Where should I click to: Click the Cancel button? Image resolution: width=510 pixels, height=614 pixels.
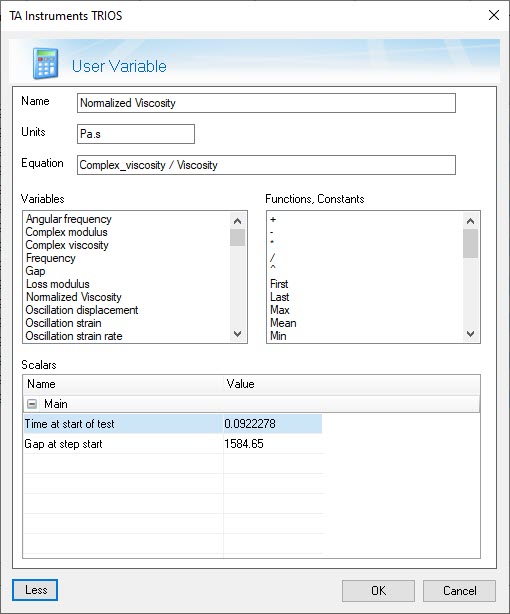[459, 591]
